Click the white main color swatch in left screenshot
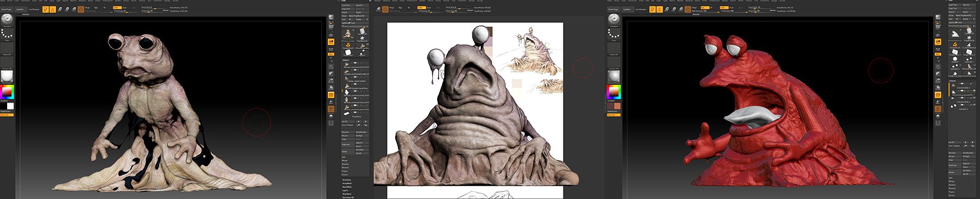980x199 pixels. (10, 106)
